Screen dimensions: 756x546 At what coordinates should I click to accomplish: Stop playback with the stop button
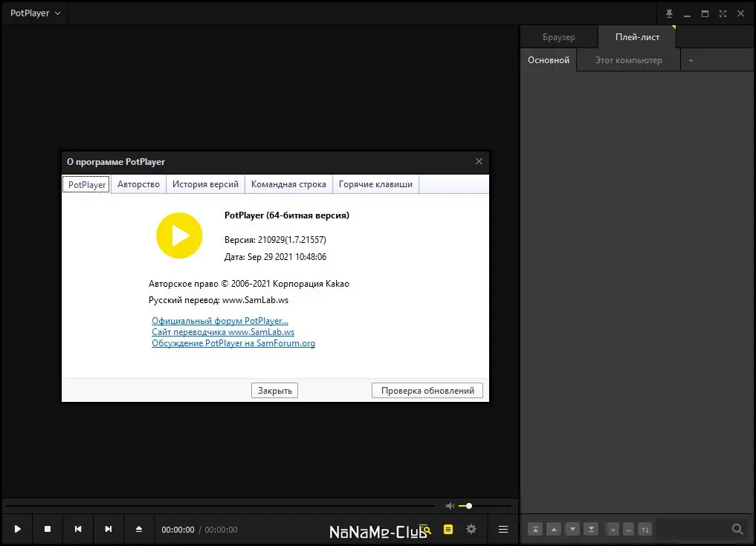(48, 529)
